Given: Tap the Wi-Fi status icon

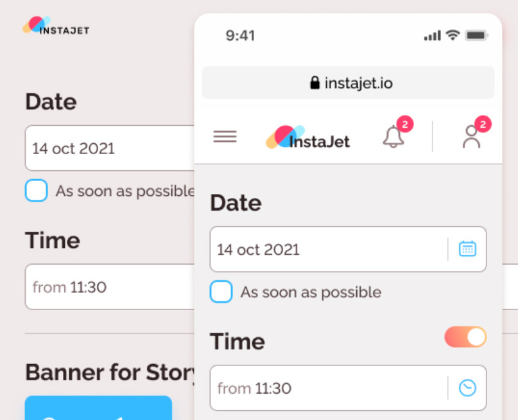Looking at the screenshot, I should click(453, 35).
